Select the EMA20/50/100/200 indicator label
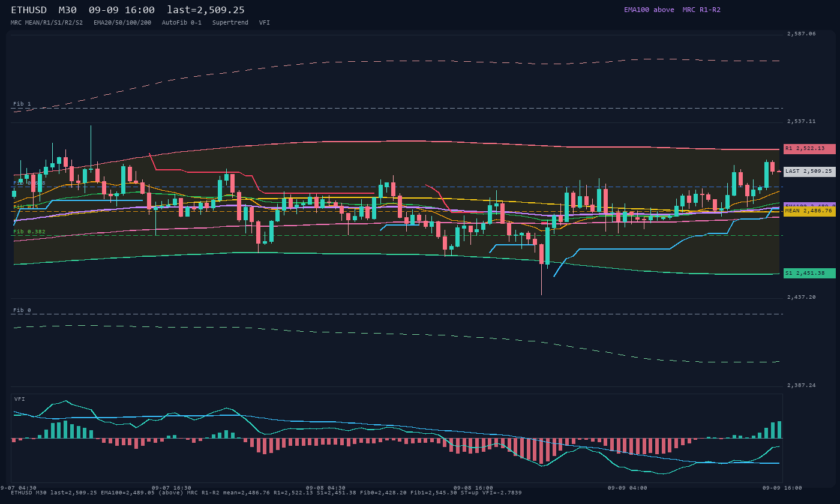The image size is (840, 504). pos(122,22)
